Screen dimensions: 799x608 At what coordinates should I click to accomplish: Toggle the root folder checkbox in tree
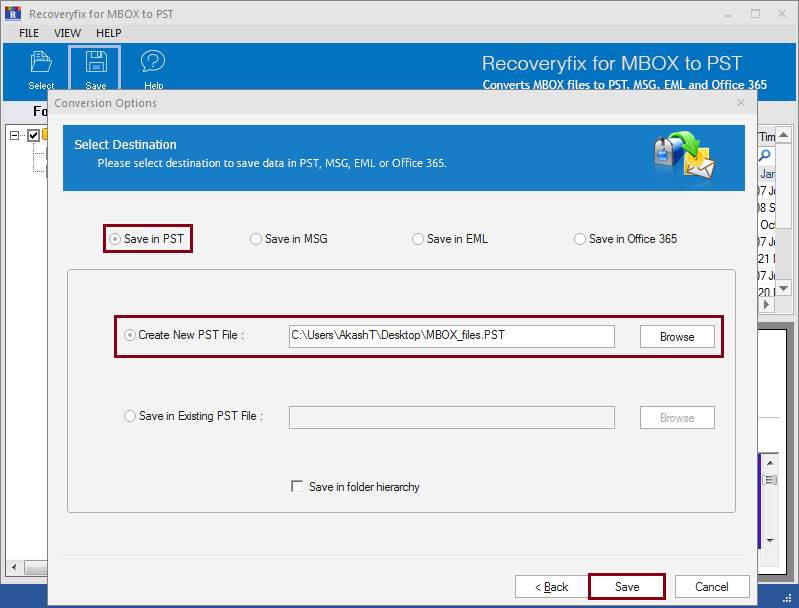tap(34, 135)
